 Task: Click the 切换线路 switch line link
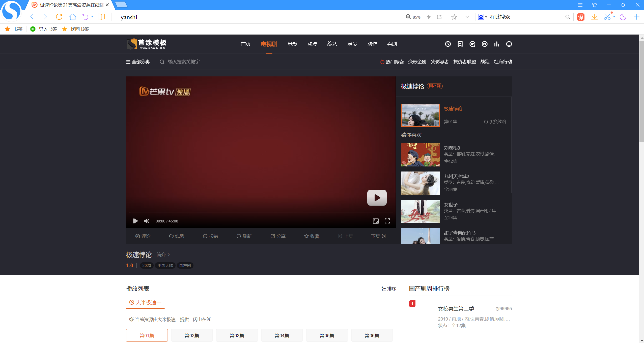(x=495, y=122)
